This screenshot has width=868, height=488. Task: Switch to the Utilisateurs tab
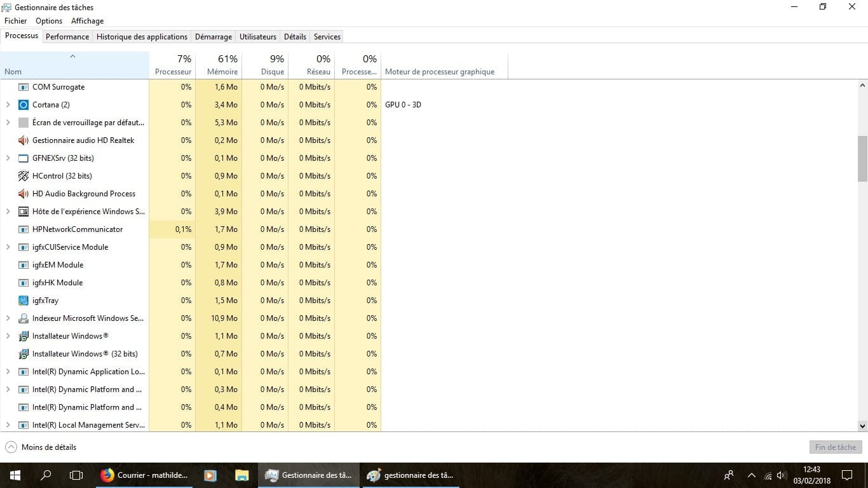pos(258,37)
